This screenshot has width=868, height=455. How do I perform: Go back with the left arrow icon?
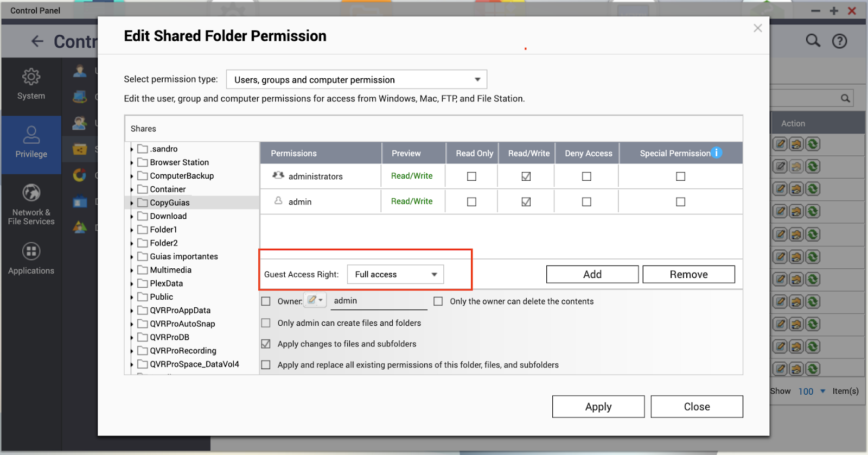[37, 41]
